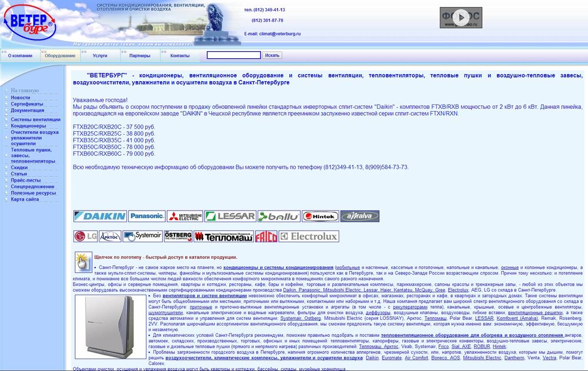Follow the вентиляторов и систем вентиляции link
This screenshot has width=588, height=371.
(205, 296)
